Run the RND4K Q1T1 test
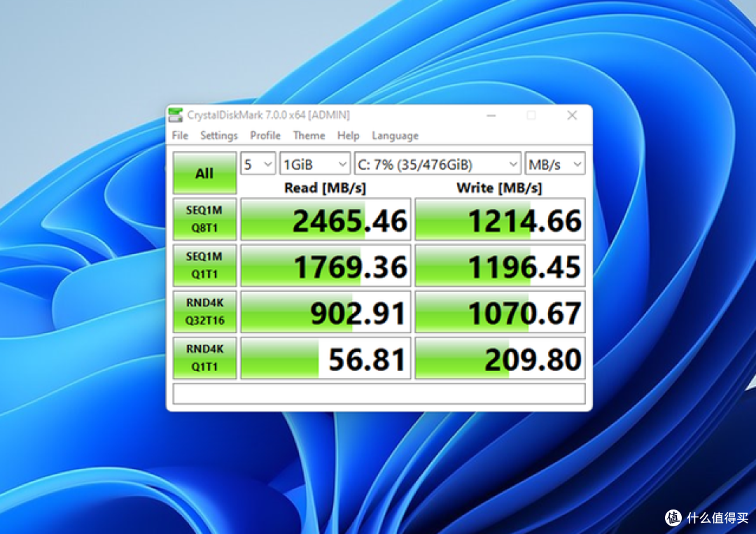Viewport: 756px width, 534px height. 204,358
